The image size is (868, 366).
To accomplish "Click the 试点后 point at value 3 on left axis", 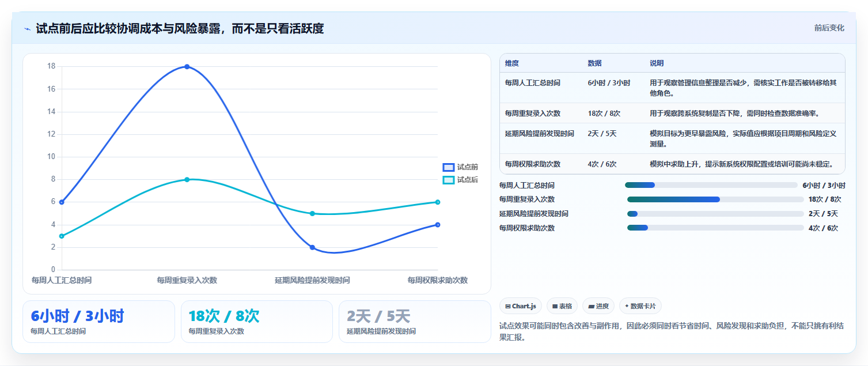I will tap(62, 236).
